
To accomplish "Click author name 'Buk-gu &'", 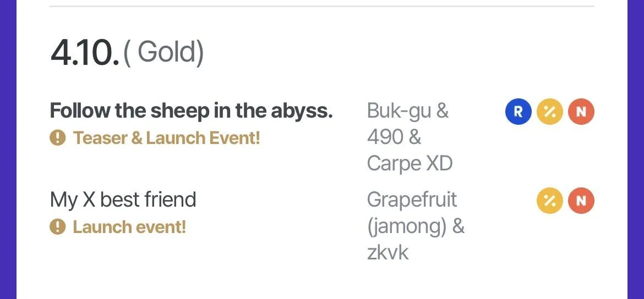I will click(407, 111).
